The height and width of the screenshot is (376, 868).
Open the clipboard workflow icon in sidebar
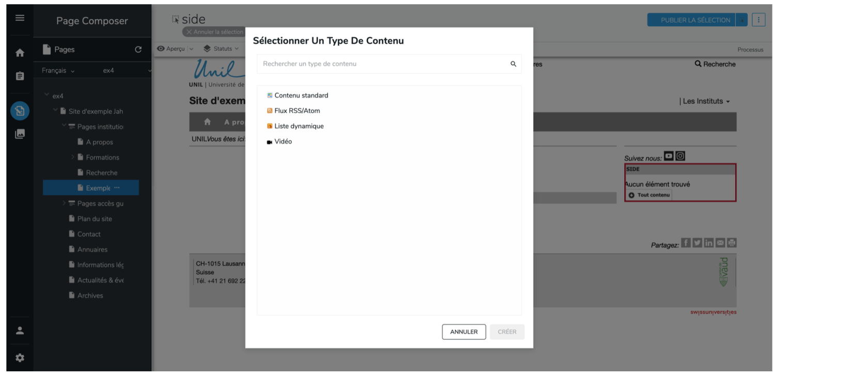[x=20, y=76]
